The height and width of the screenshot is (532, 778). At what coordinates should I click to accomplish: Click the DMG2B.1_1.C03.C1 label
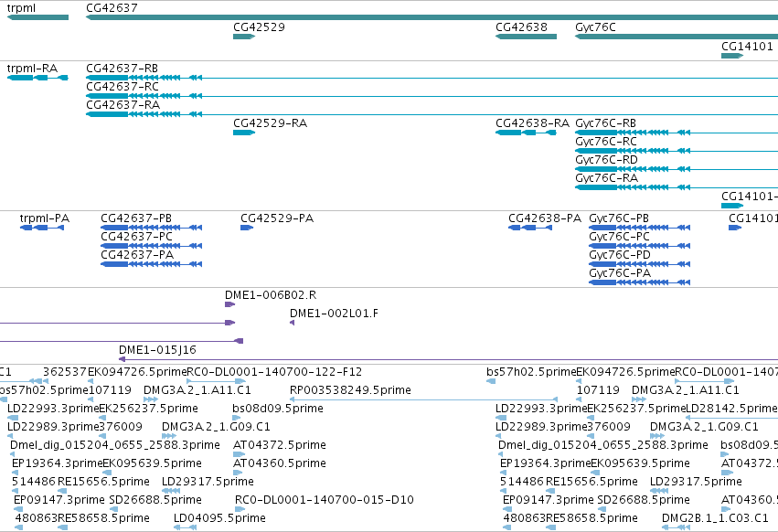point(715,518)
